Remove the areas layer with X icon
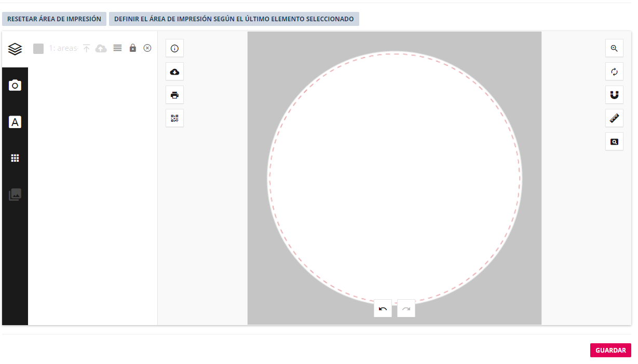 pos(147,48)
